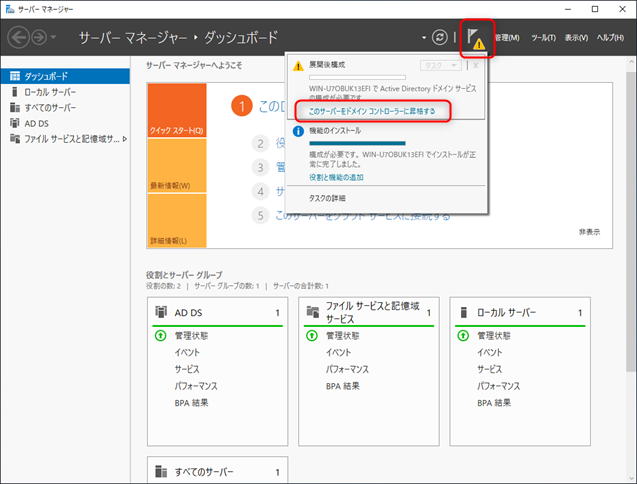
Task: Open the 管理(M) menu
Action: [507, 37]
